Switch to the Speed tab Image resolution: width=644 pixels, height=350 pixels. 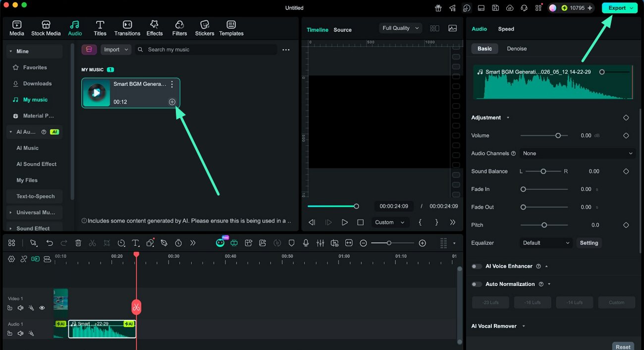tap(506, 29)
